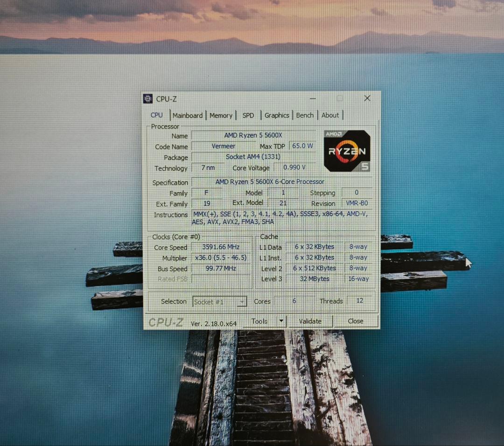Click the Tools button
This screenshot has height=446, width=504.
pyautogui.click(x=260, y=321)
